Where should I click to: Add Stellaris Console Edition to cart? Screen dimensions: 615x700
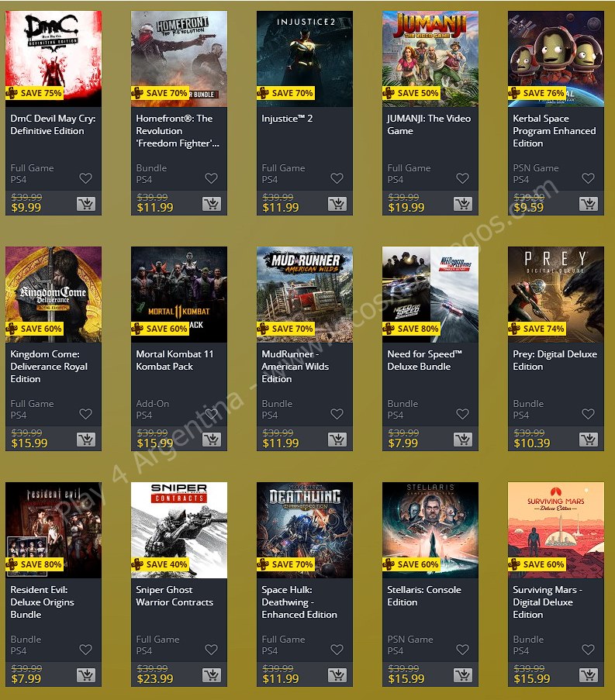[x=463, y=675]
